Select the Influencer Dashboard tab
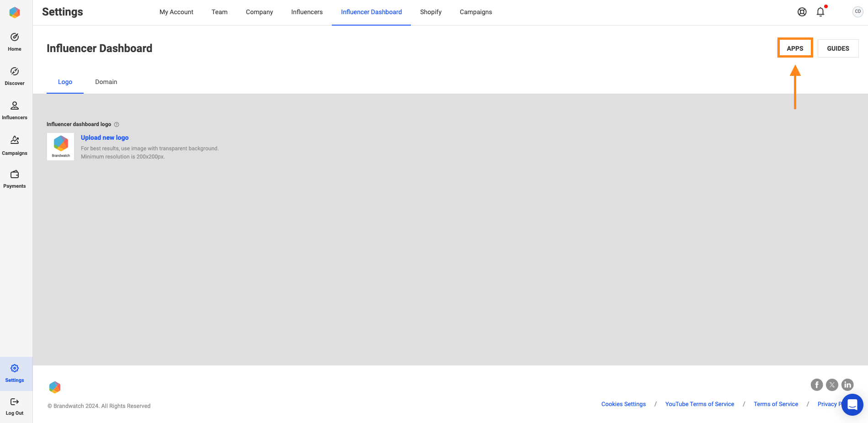 (x=371, y=12)
